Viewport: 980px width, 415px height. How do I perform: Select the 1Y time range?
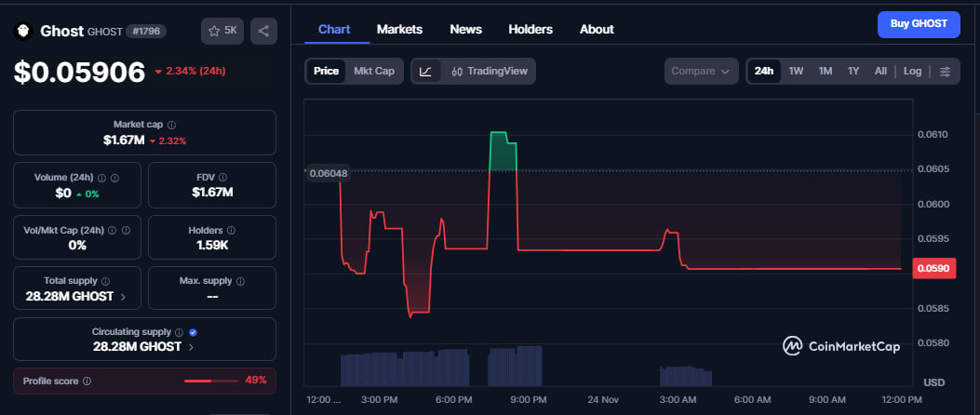click(853, 72)
